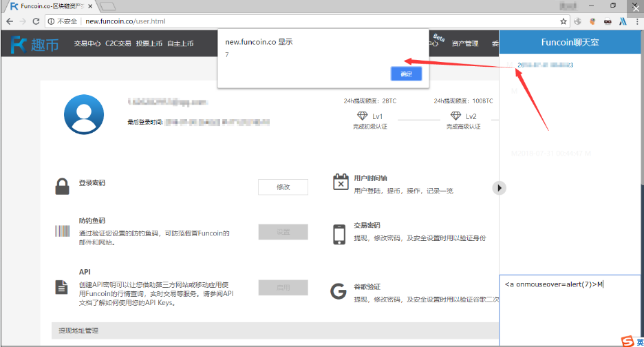Click the barcode icon beside 防钓鱼码
Viewport: 644px width, 347px height.
62,231
